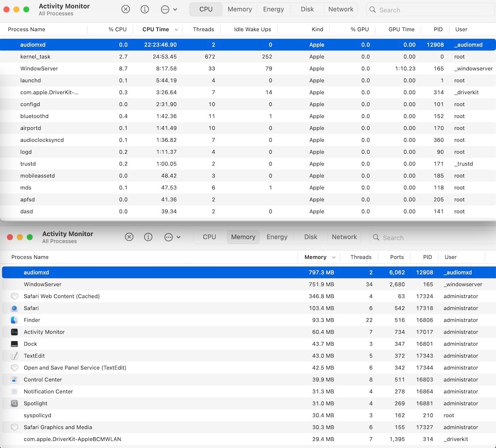Screen dimensions: 496x448
Task: Select the com.apple.DriverKit-… row in the CPU window
Action: tap(248, 92)
